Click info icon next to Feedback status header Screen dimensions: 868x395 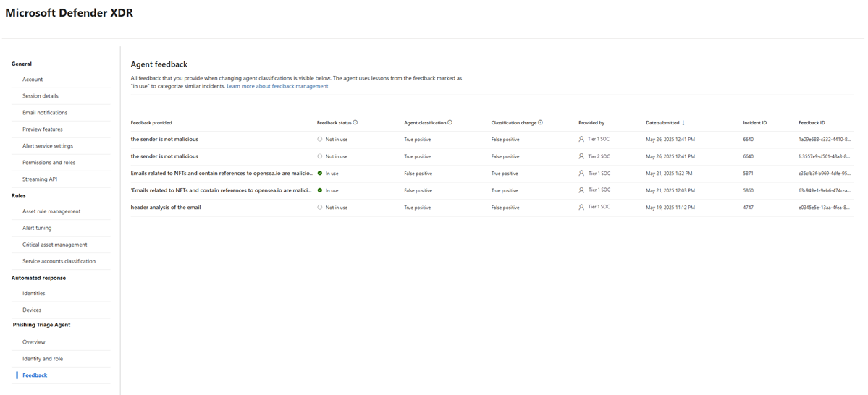pos(355,123)
